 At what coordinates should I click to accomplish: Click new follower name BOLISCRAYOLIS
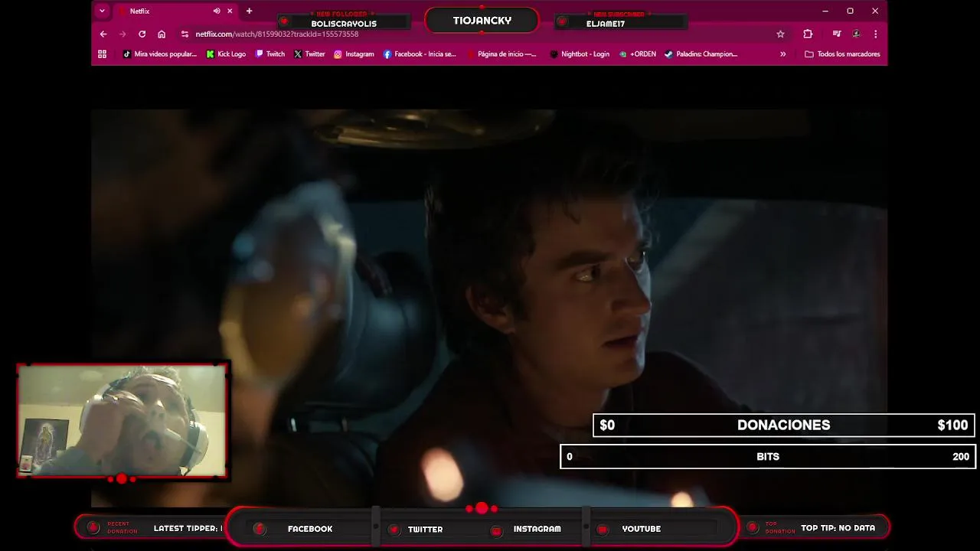pos(344,24)
